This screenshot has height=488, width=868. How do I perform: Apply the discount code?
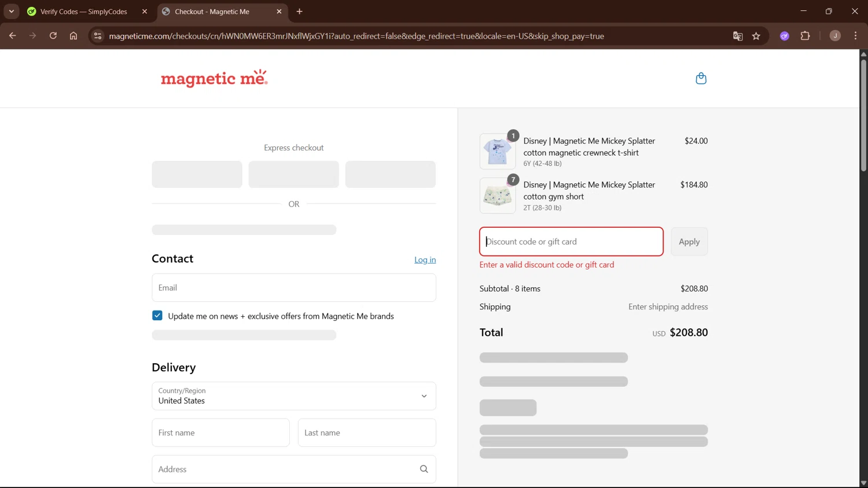tap(689, 242)
